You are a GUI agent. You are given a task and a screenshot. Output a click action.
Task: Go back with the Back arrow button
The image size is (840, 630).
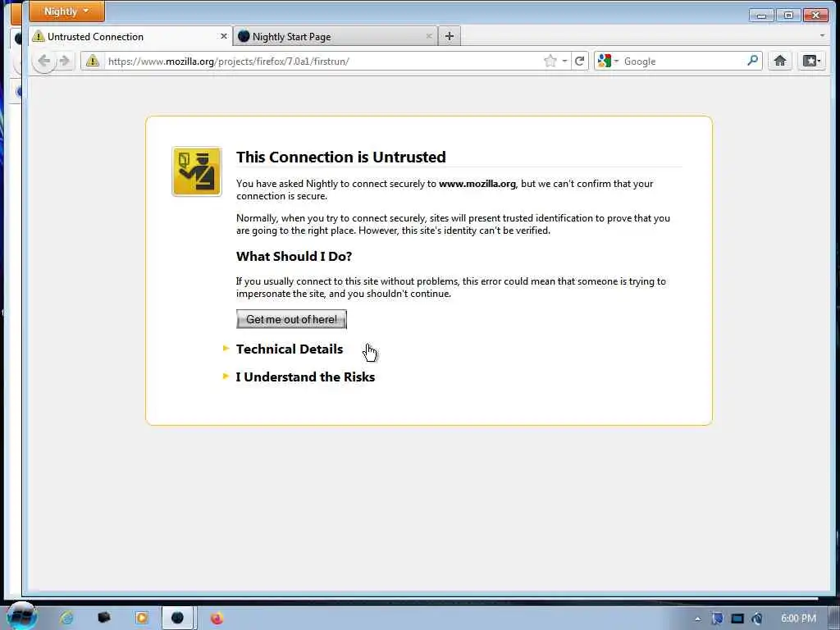44,61
